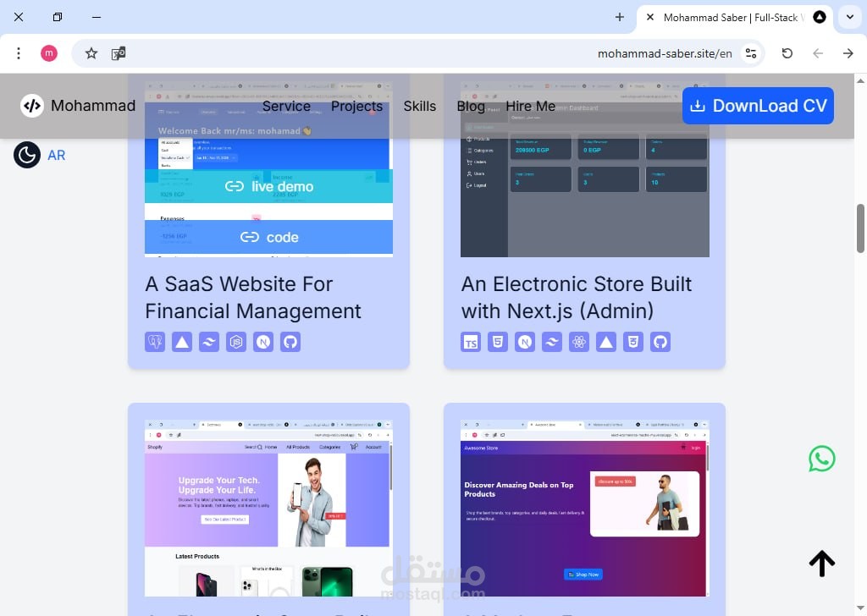867x616 pixels.
Task: Open the Electronic Store Admin dashboard thumbnail
Action: pos(584,169)
